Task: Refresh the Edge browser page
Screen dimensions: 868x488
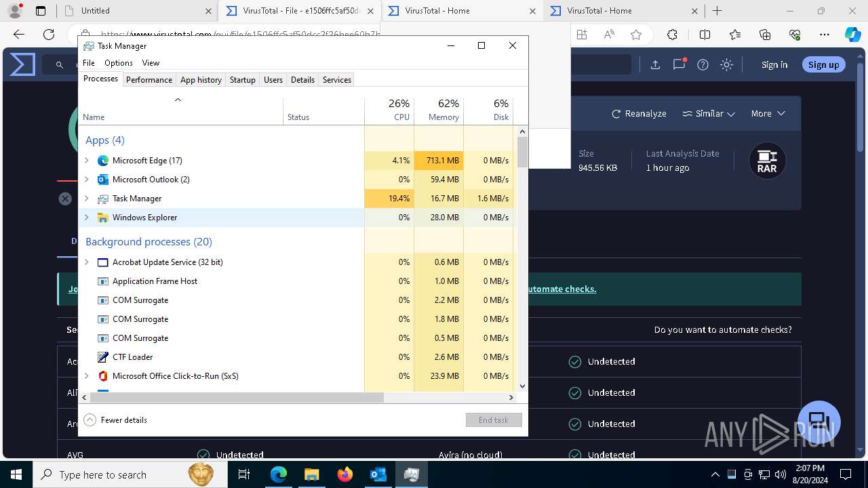Action: pyautogui.click(x=49, y=35)
